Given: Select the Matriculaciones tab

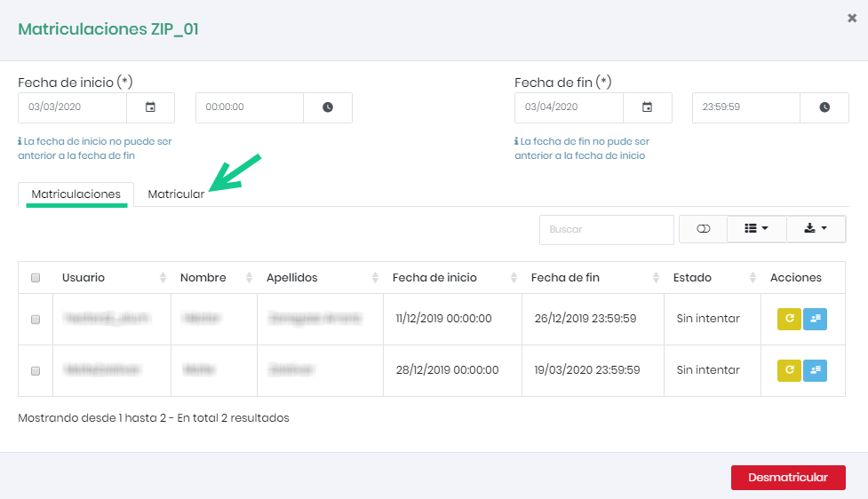Looking at the screenshot, I should coord(76,194).
